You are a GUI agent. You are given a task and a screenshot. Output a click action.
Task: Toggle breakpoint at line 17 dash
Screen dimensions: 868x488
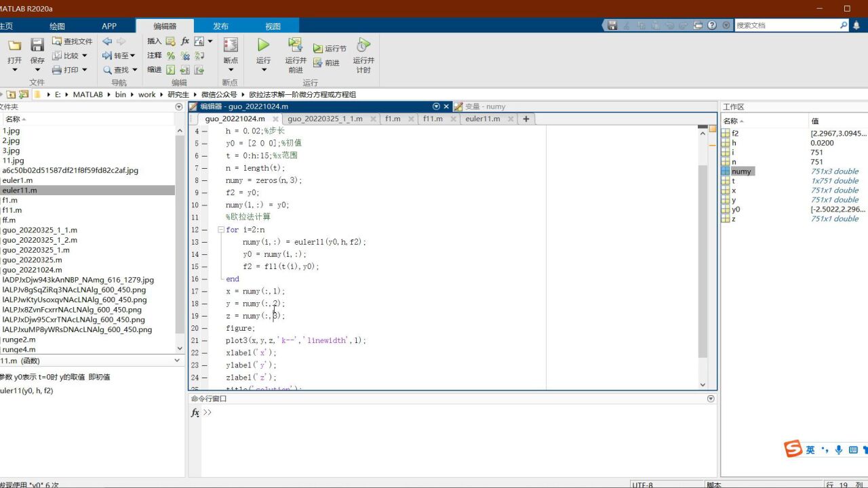pyautogui.click(x=204, y=291)
